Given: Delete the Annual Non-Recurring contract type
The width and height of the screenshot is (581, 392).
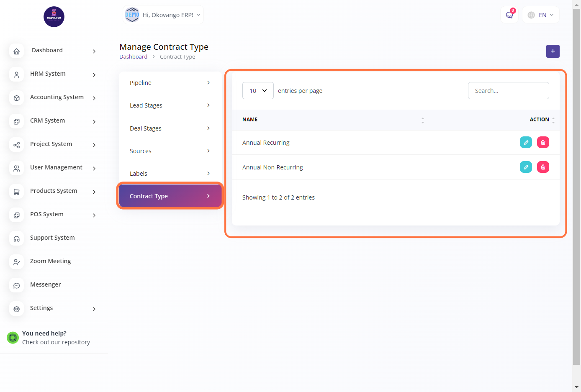Looking at the screenshot, I should (543, 167).
